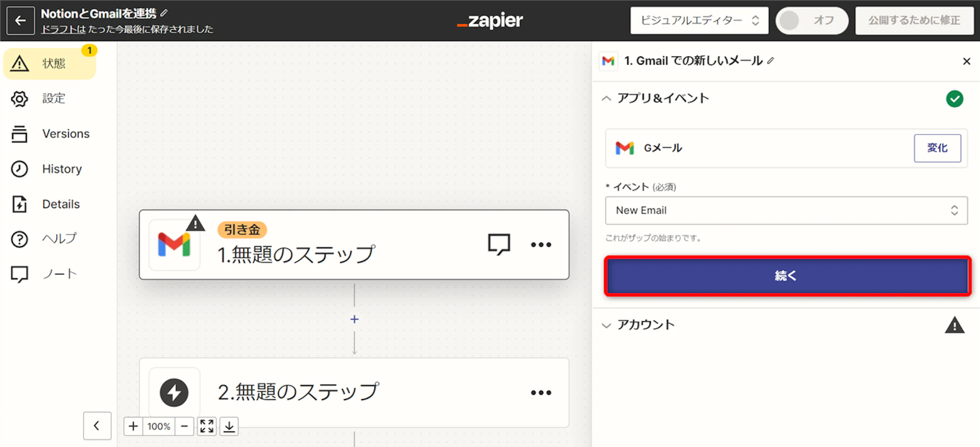Open the New Email event dropdown

tap(786, 211)
